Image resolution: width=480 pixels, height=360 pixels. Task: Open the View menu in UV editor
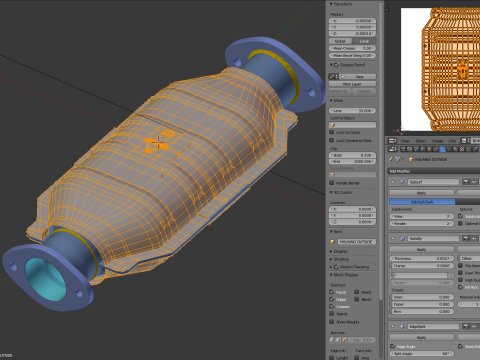point(405,141)
